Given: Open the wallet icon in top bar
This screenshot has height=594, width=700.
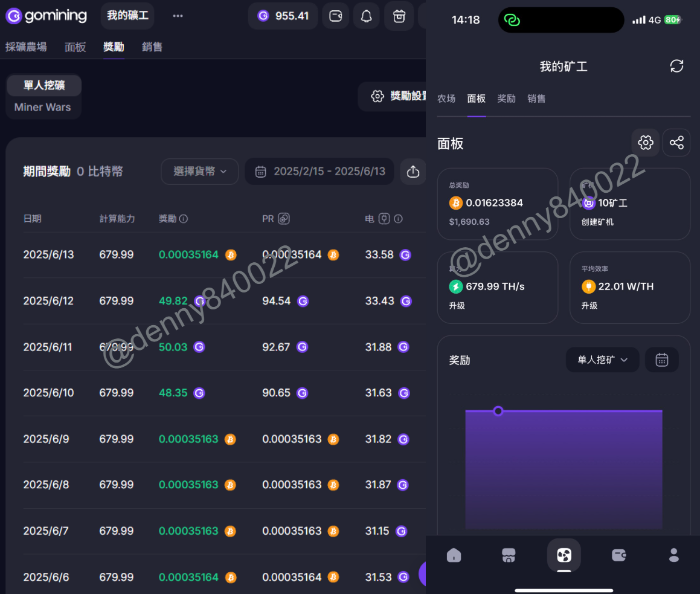Looking at the screenshot, I should point(335,16).
